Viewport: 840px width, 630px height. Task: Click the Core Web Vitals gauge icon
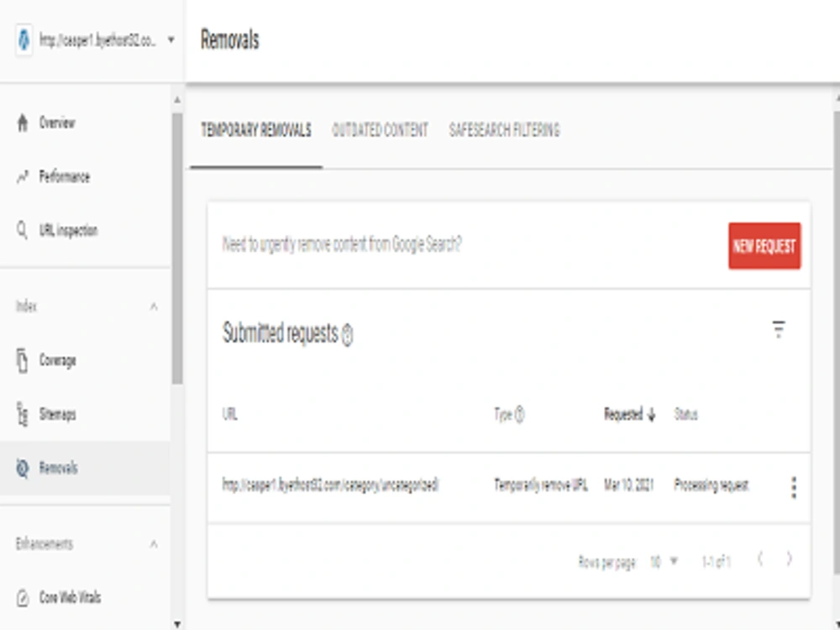click(x=23, y=598)
